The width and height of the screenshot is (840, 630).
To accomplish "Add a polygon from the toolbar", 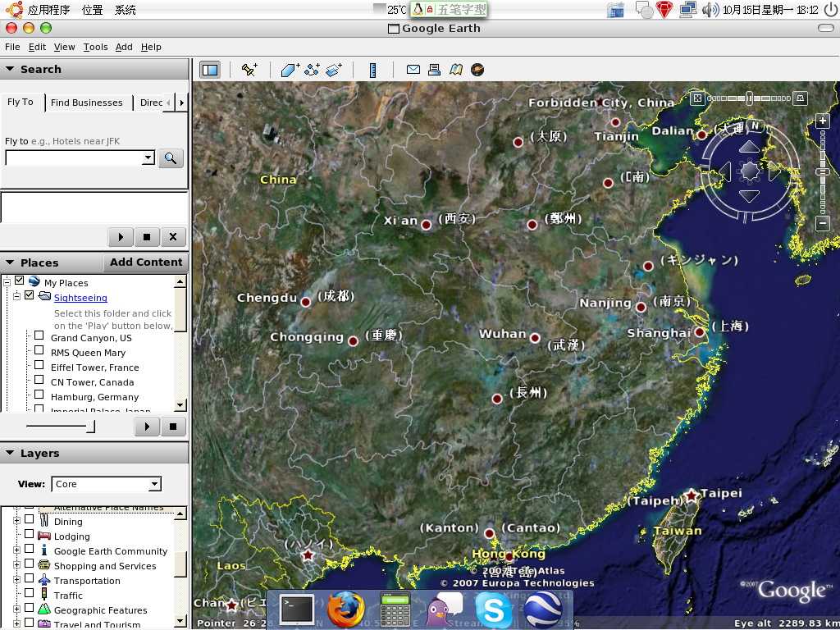I will [x=290, y=70].
